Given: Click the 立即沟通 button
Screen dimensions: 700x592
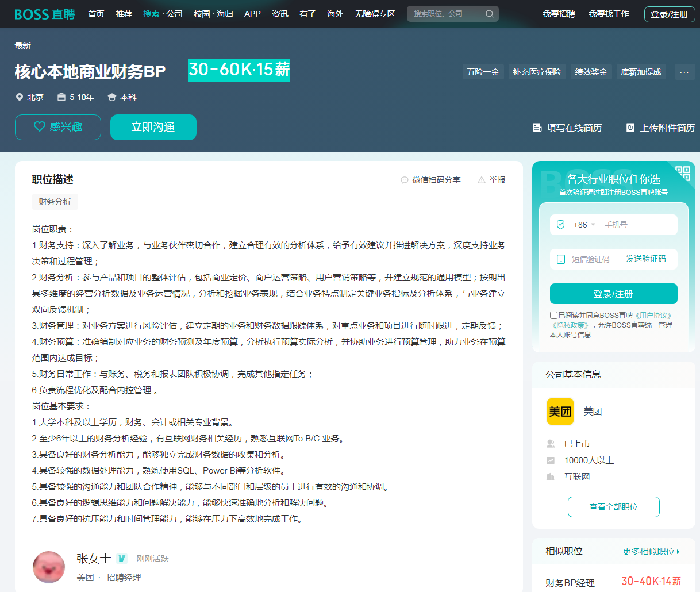Looking at the screenshot, I should click(153, 127).
